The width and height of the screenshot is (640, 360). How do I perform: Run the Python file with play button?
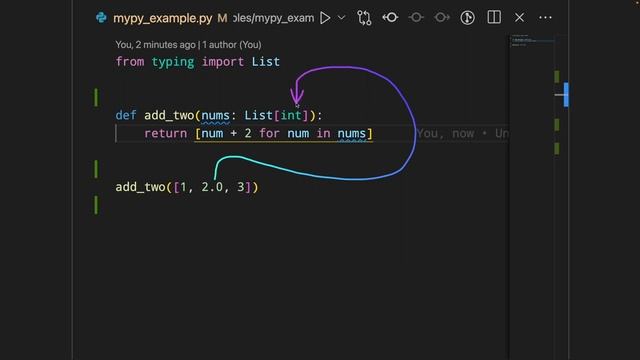325,18
